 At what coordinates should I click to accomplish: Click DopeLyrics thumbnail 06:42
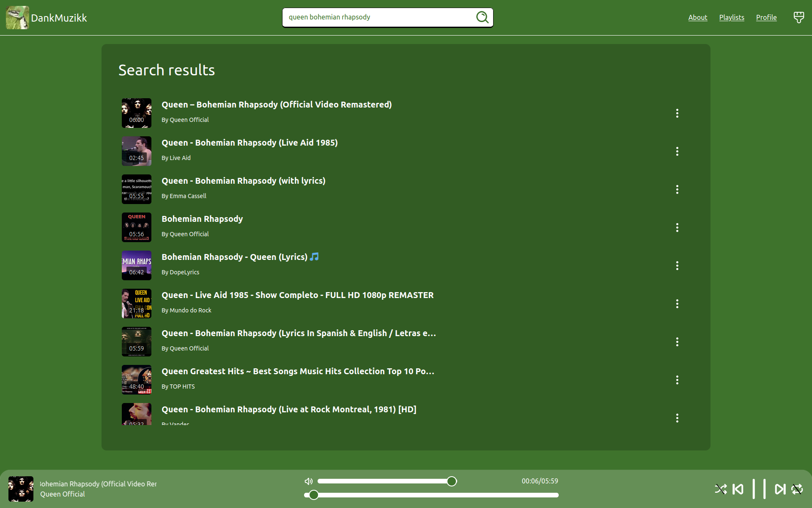[x=137, y=265]
